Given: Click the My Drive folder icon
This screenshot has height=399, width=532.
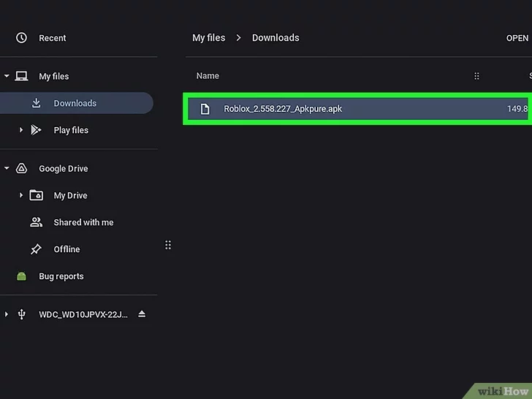Looking at the screenshot, I should 37,195.
